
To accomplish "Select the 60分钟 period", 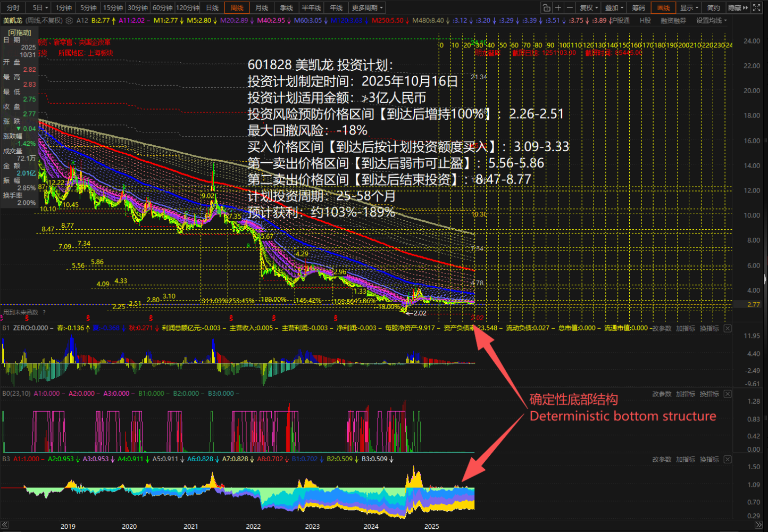I will pos(163,7).
